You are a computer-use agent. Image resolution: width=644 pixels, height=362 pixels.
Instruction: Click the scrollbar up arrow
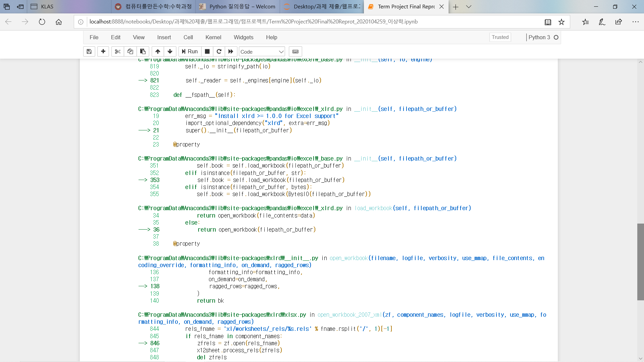pos(640,62)
